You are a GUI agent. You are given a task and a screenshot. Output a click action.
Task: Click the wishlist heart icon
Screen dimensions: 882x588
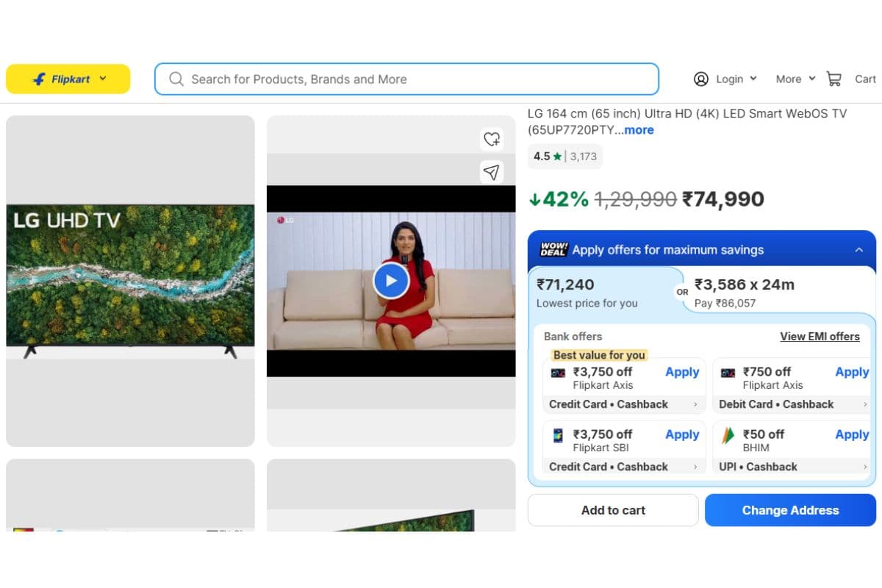tap(491, 138)
